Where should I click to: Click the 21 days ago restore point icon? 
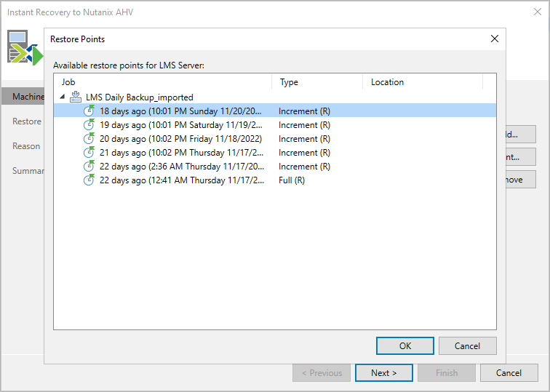pyautogui.click(x=89, y=152)
